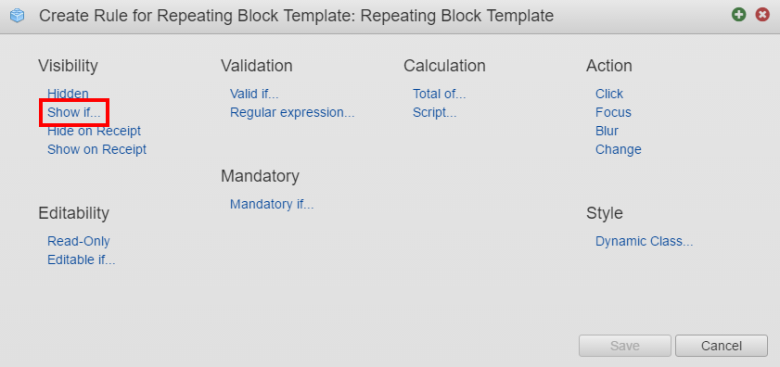Pick the Blur action rule

[607, 131]
